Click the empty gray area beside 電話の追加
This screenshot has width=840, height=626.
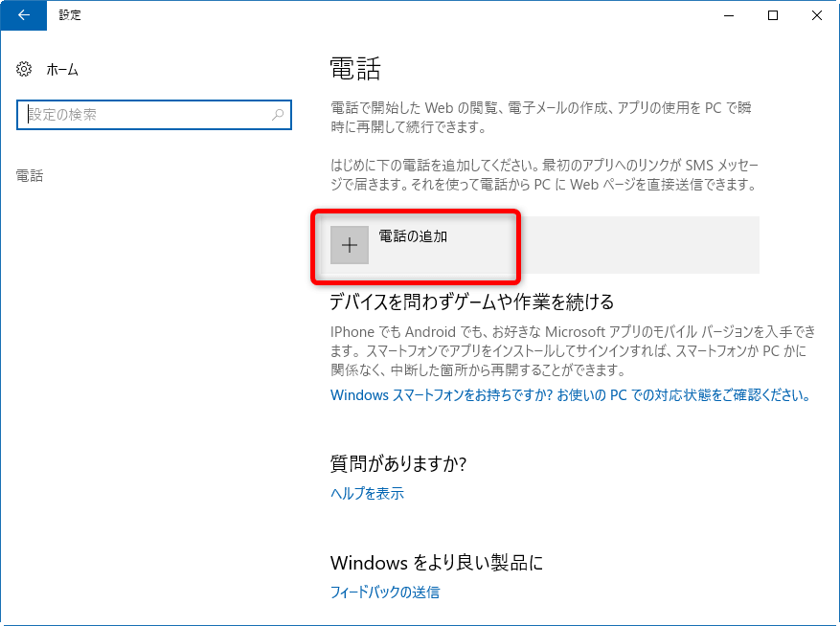pyautogui.click(x=638, y=245)
